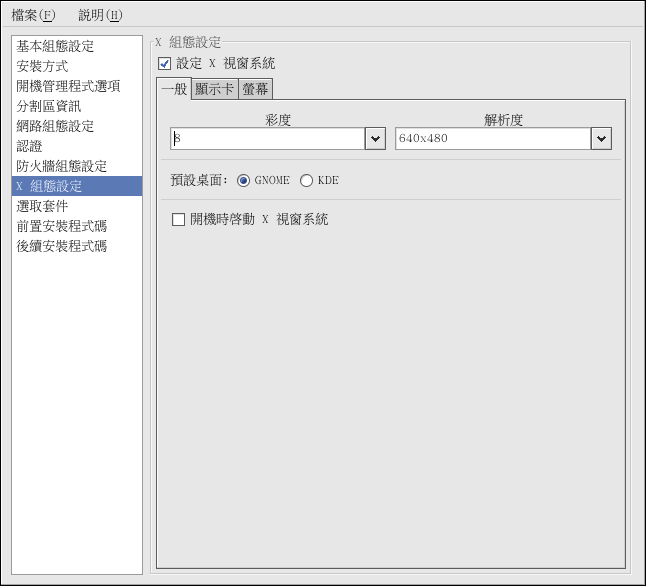Viewport: 646px width, 586px height.
Task: Open the 認證 section
Action: (x=29, y=147)
